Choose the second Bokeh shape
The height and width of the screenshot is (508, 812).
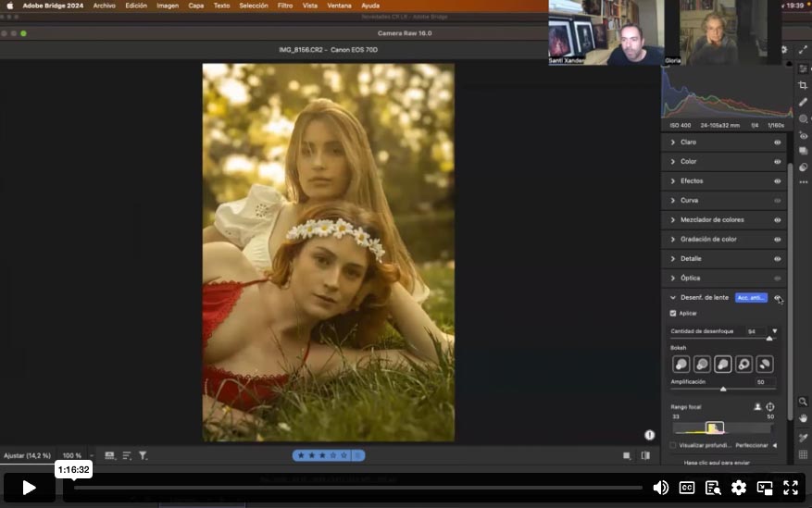click(x=702, y=365)
